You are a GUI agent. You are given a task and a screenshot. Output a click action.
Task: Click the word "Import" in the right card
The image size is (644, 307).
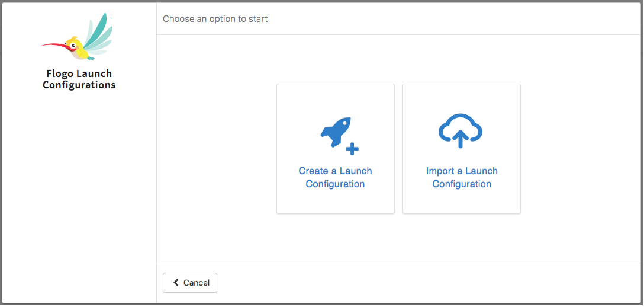point(440,171)
